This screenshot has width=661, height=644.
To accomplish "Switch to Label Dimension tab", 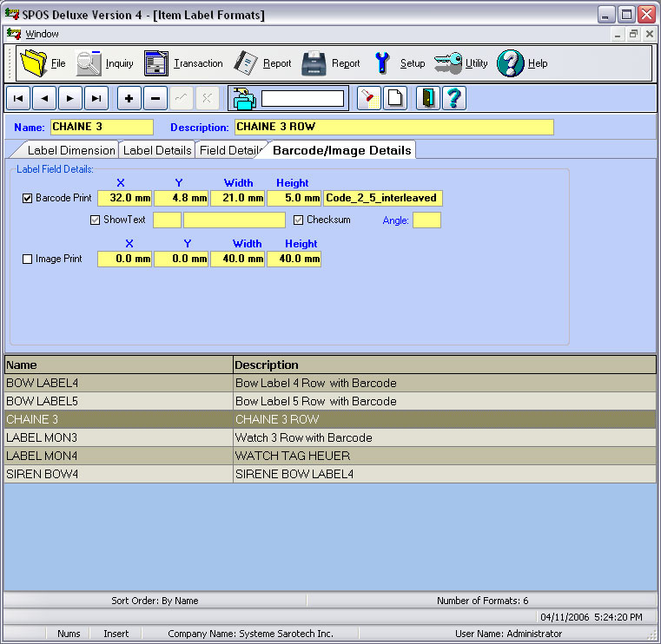I will [x=71, y=150].
